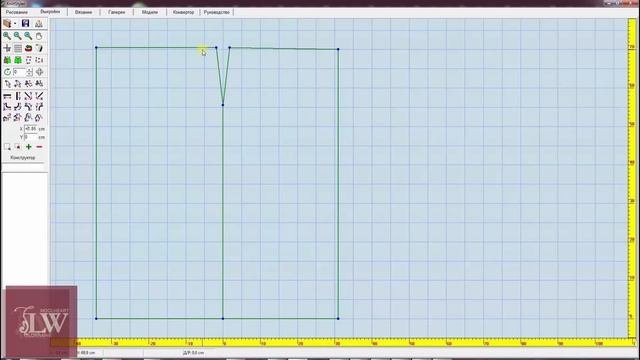Click the yellow vertical ruler on right
This screenshot has width=640, height=360.
(x=632, y=178)
